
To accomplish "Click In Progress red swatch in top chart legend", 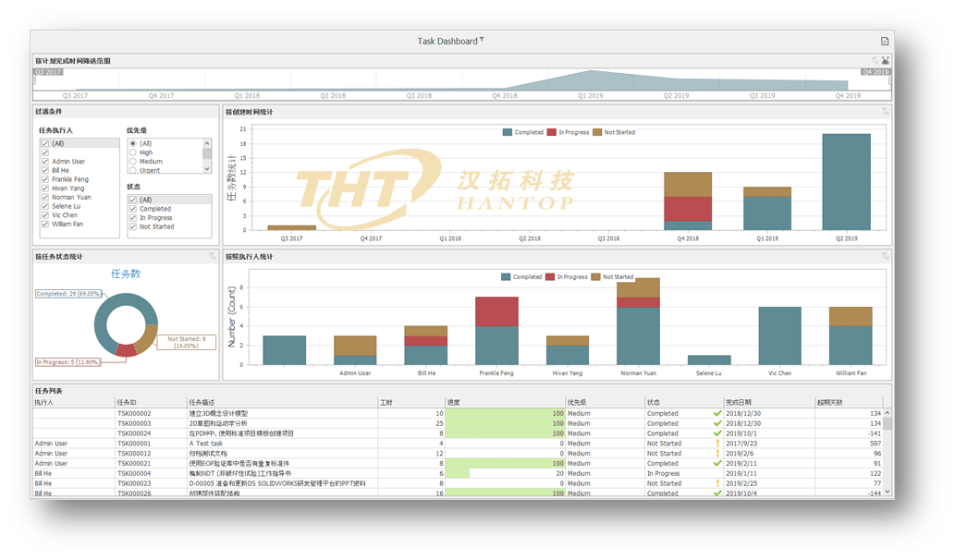I will coord(552,132).
